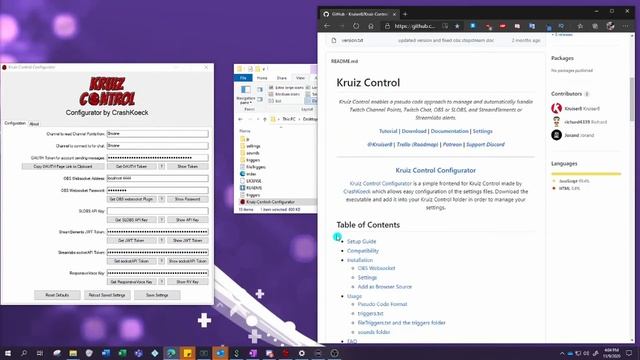Click the help button beside Get socketAPI Token
Screen dimensions: 640x360
[x=162, y=261]
